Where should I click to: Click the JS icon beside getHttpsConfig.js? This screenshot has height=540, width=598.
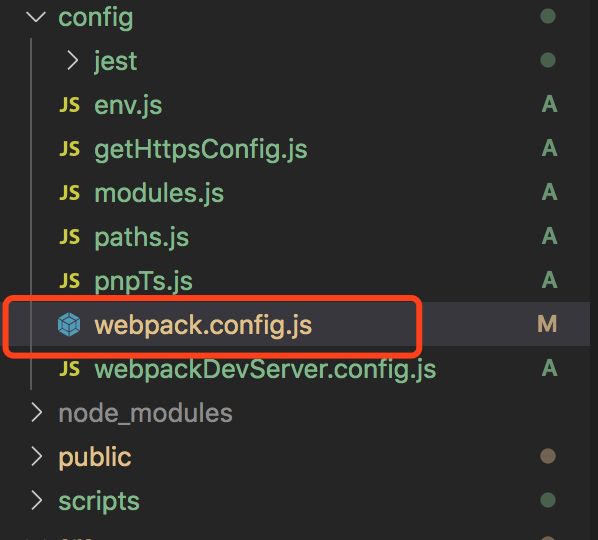(70, 148)
